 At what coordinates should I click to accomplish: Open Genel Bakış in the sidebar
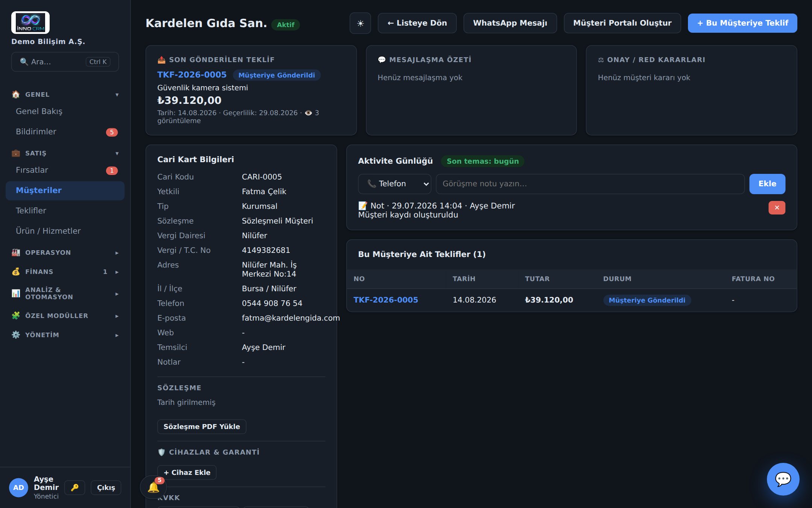point(65,111)
